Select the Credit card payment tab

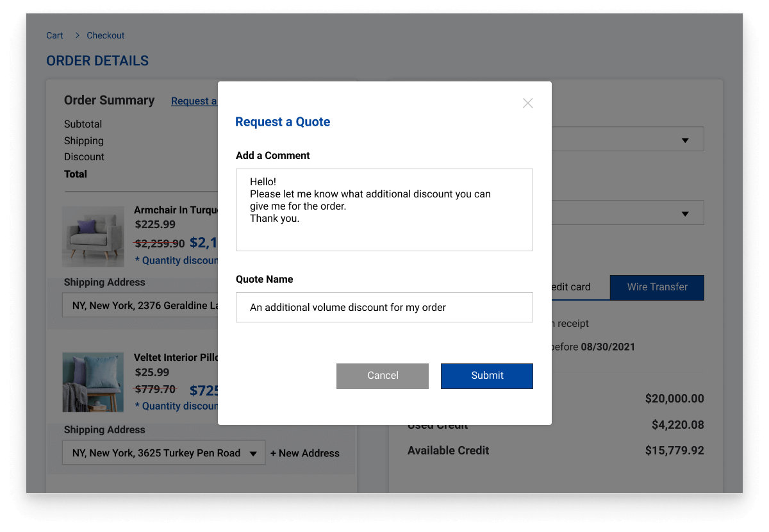pyautogui.click(x=570, y=287)
